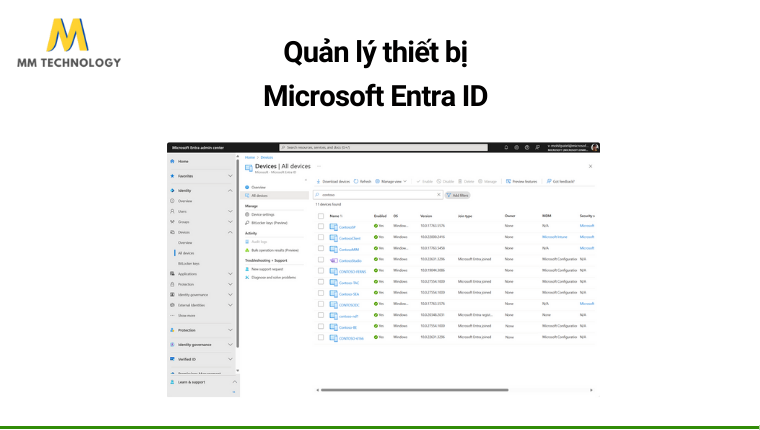Open the ContosoStudio device link

pos(350,261)
